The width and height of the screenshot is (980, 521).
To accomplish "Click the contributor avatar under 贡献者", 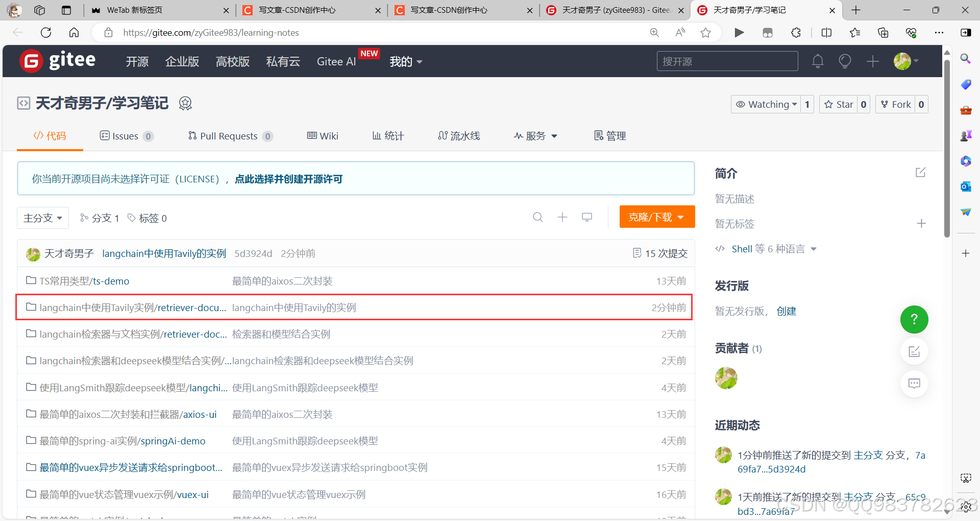I will pos(726,378).
